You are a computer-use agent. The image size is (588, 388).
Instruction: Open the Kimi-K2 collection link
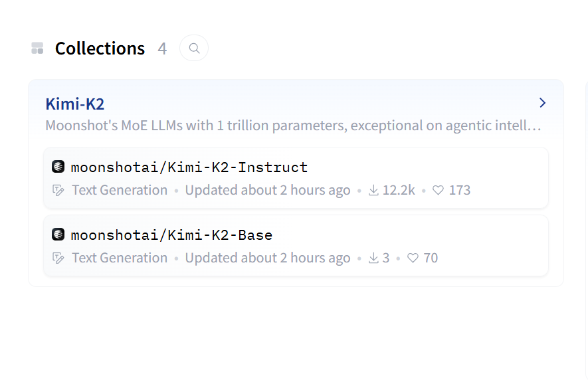click(75, 104)
